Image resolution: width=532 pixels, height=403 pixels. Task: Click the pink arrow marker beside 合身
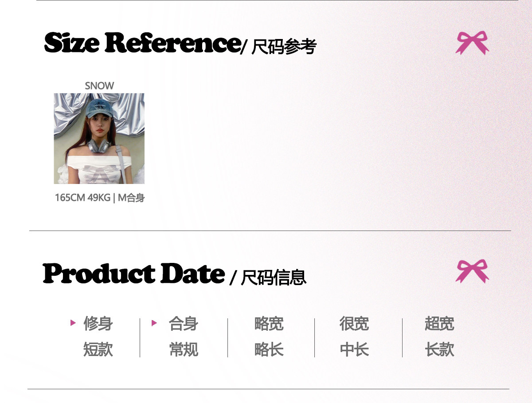[x=154, y=323]
